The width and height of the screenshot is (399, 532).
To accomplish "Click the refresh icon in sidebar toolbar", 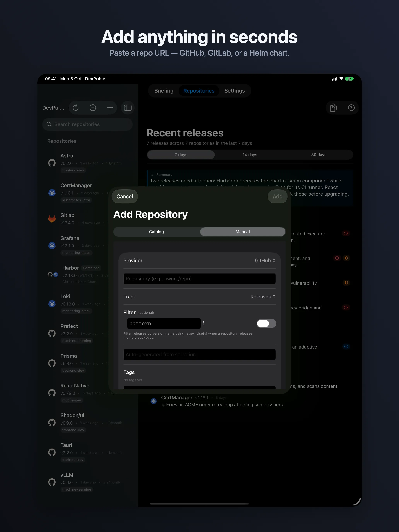I will [76, 107].
